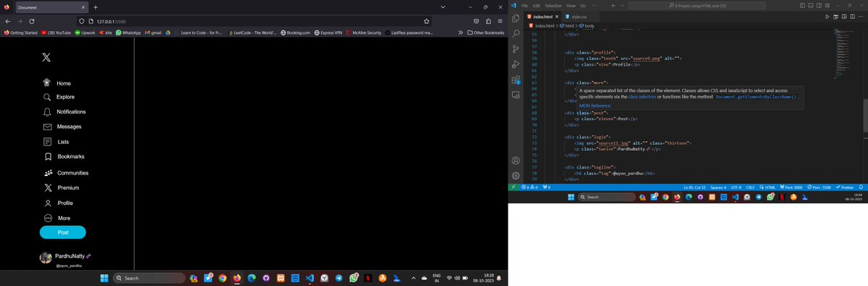The height and width of the screenshot is (286, 868).
Task: Click the X logo on the webpage
Action: tap(47, 57)
